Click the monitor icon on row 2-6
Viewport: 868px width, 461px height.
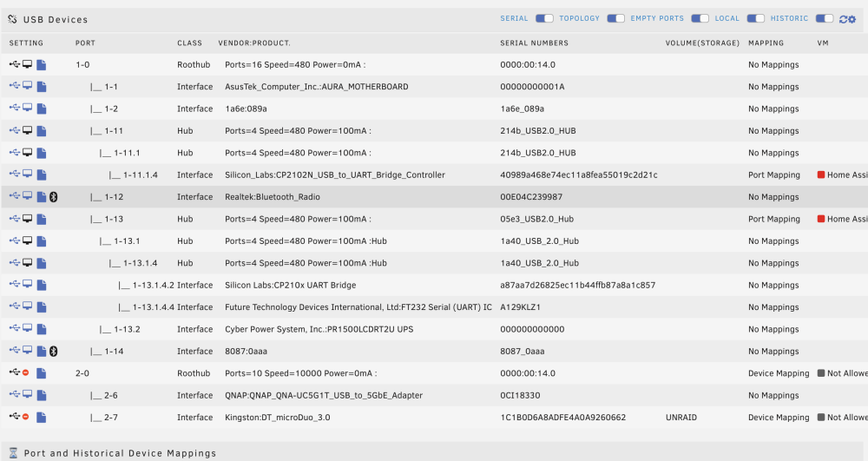click(x=27, y=395)
